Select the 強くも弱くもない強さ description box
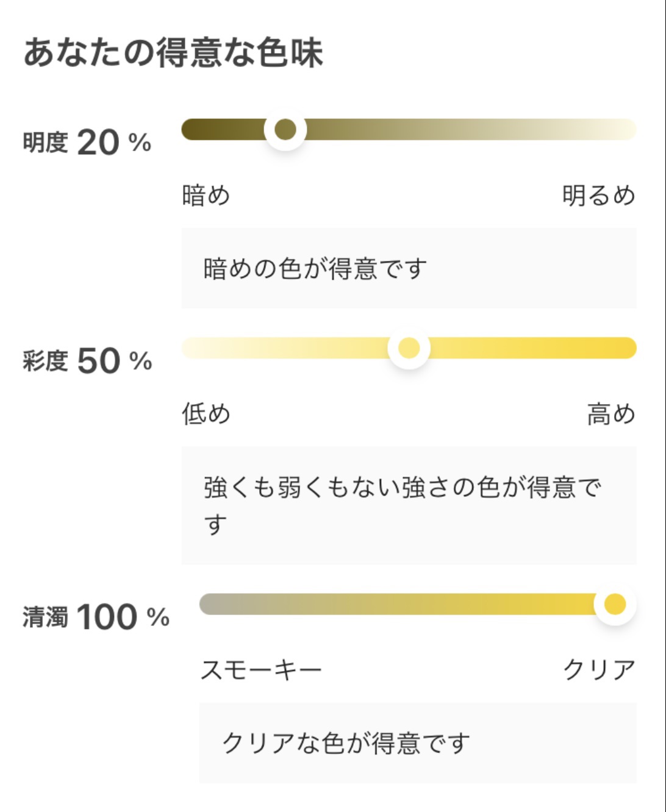The image size is (666, 812). tap(409, 505)
